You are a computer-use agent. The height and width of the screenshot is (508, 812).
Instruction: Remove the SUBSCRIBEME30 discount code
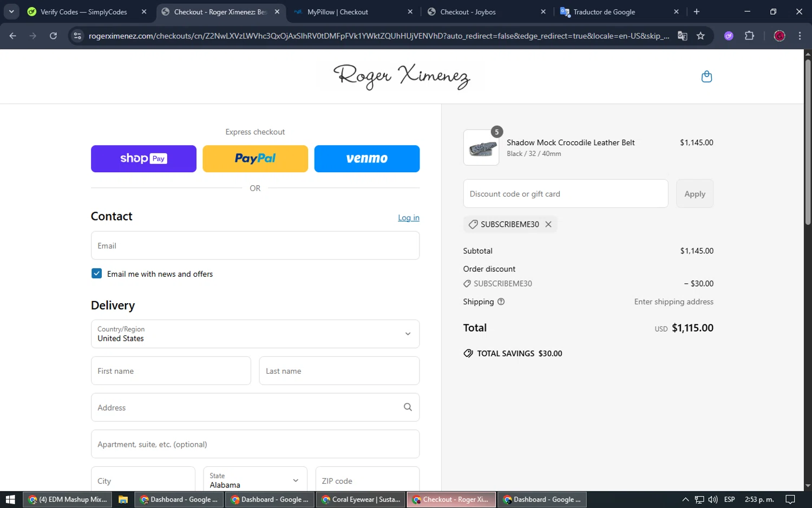[x=548, y=224]
